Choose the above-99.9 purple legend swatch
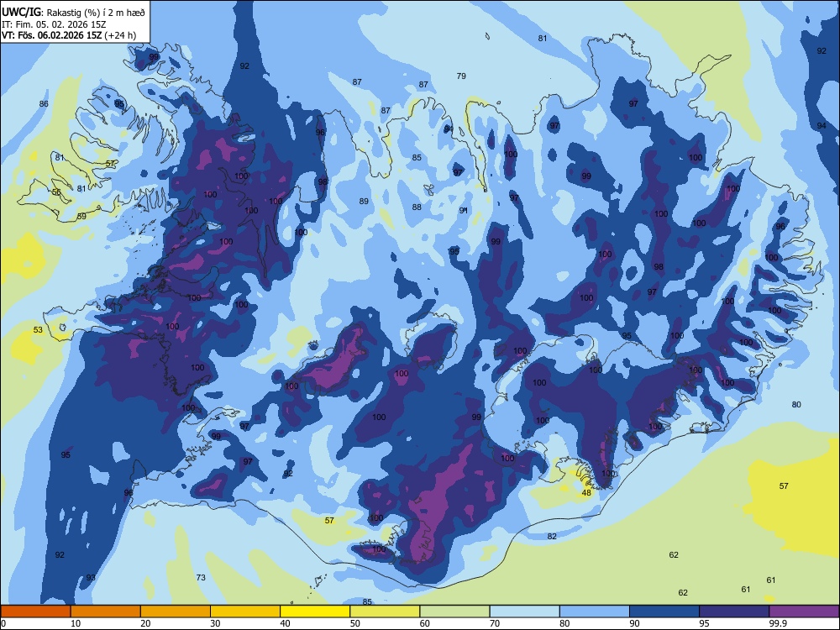This screenshot has width=840, height=630. click(x=804, y=612)
